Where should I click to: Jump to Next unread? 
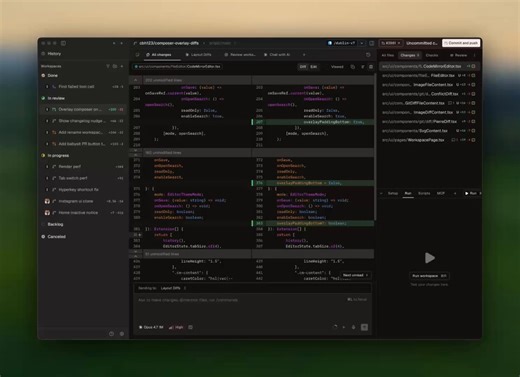click(355, 275)
